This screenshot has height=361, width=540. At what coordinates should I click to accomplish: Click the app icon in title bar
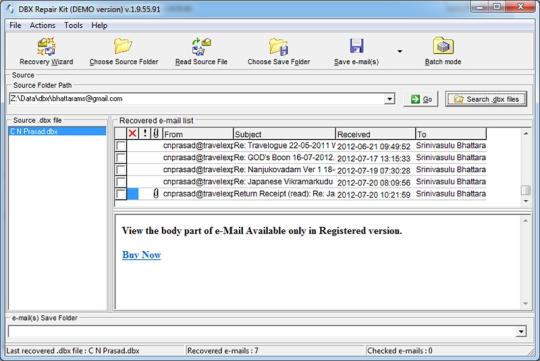10,9
